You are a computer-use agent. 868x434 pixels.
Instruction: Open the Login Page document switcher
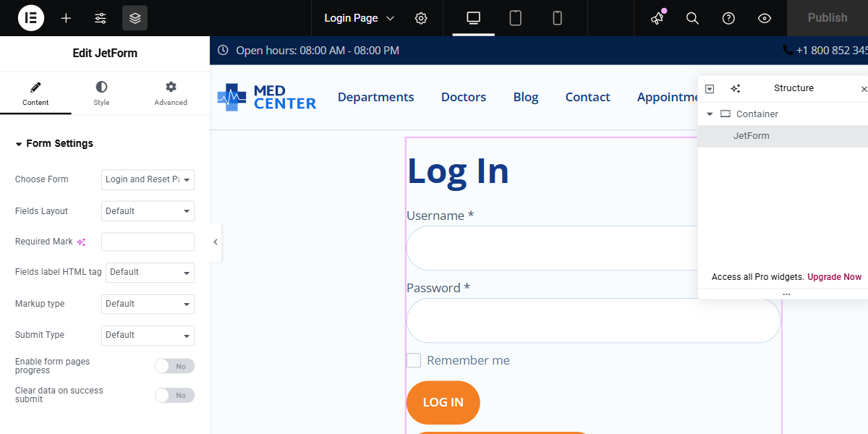click(358, 17)
